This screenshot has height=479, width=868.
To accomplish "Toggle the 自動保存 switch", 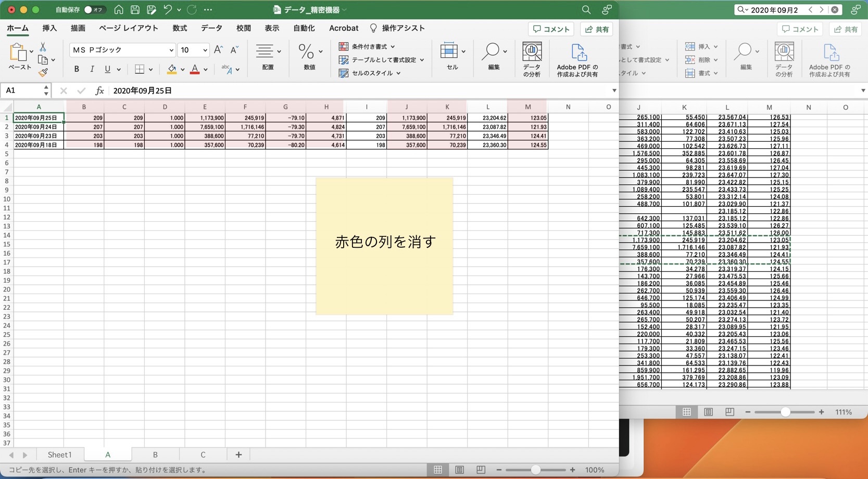I will [94, 9].
